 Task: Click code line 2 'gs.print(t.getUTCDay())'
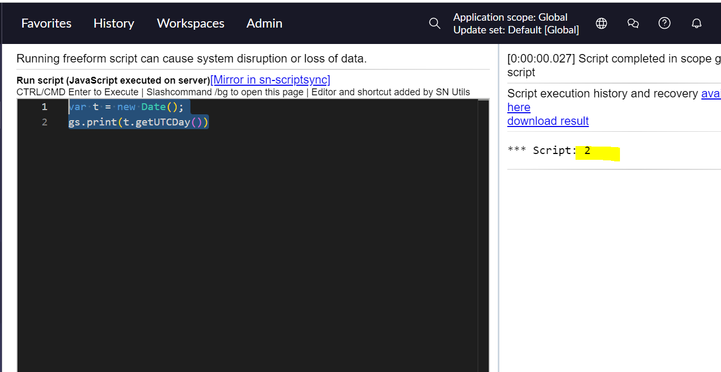(138, 122)
